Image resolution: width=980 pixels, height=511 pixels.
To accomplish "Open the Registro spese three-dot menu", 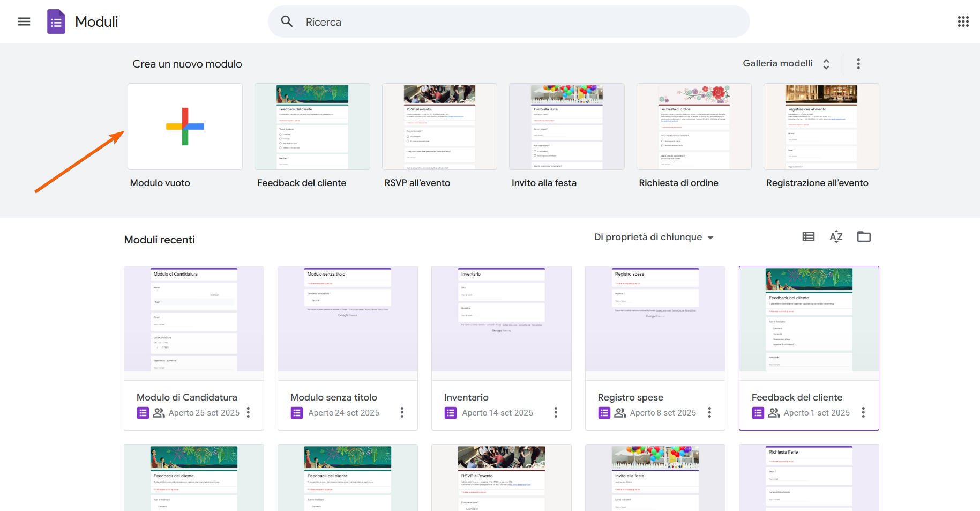I will [709, 412].
